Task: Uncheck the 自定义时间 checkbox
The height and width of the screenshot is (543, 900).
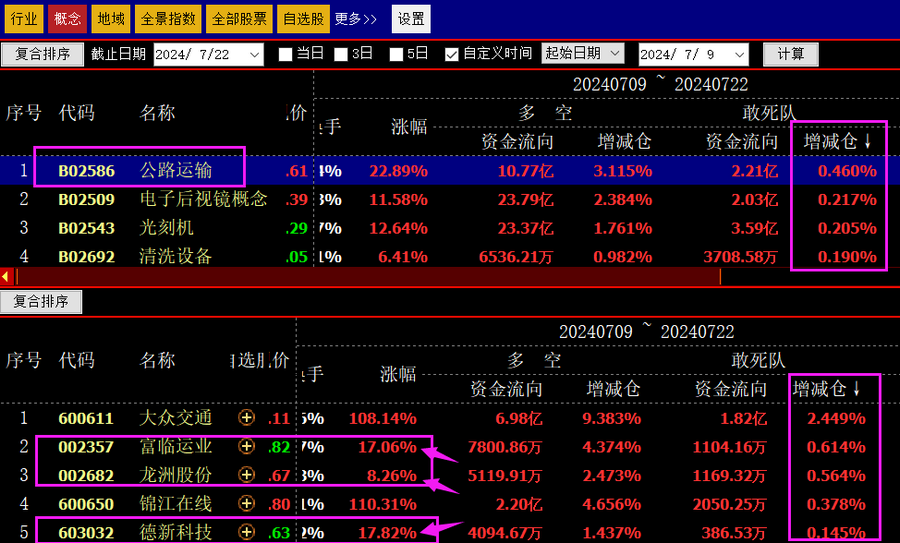Action: (x=452, y=54)
